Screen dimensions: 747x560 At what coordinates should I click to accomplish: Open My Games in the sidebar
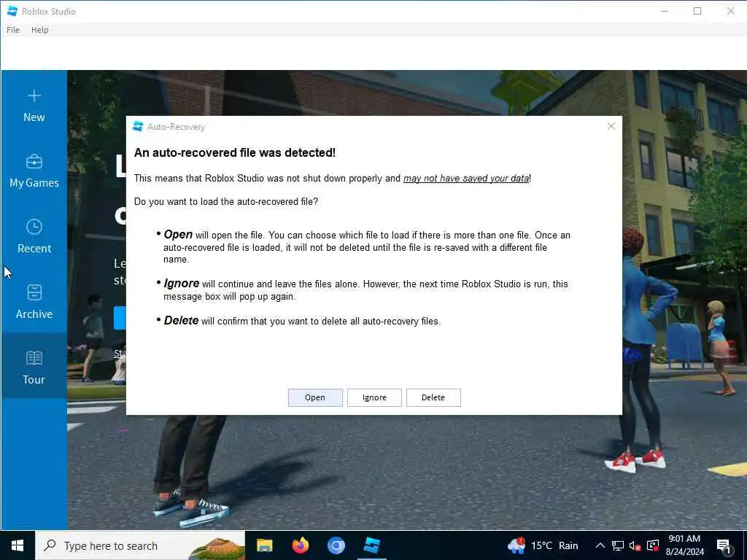pyautogui.click(x=34, y=171)
